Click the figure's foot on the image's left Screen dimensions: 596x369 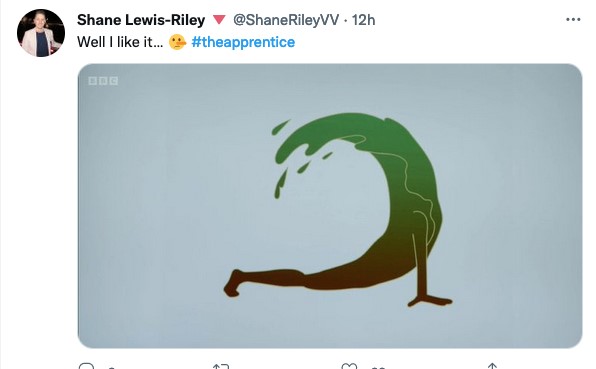pos(234,283)
